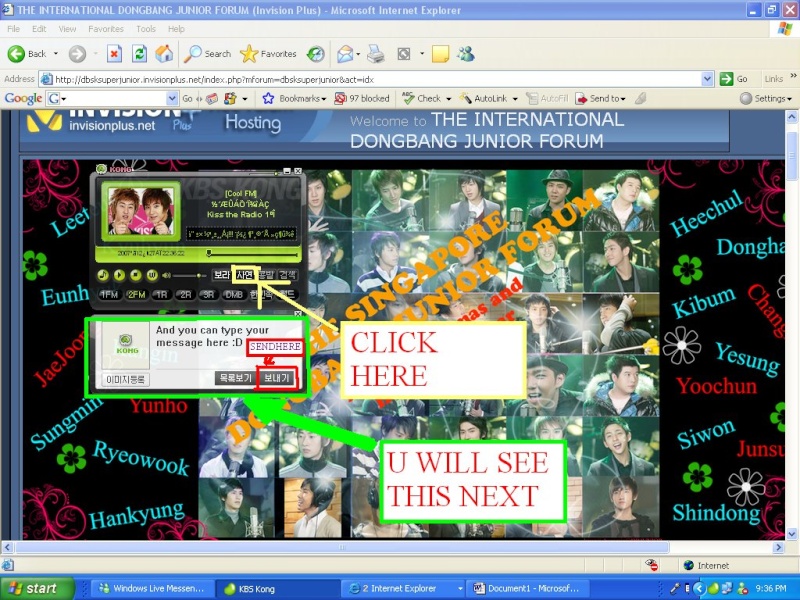Expand the Bookmarks dropdown on Google toolbar
Screen dimensions: 800x600
[323, 98]
